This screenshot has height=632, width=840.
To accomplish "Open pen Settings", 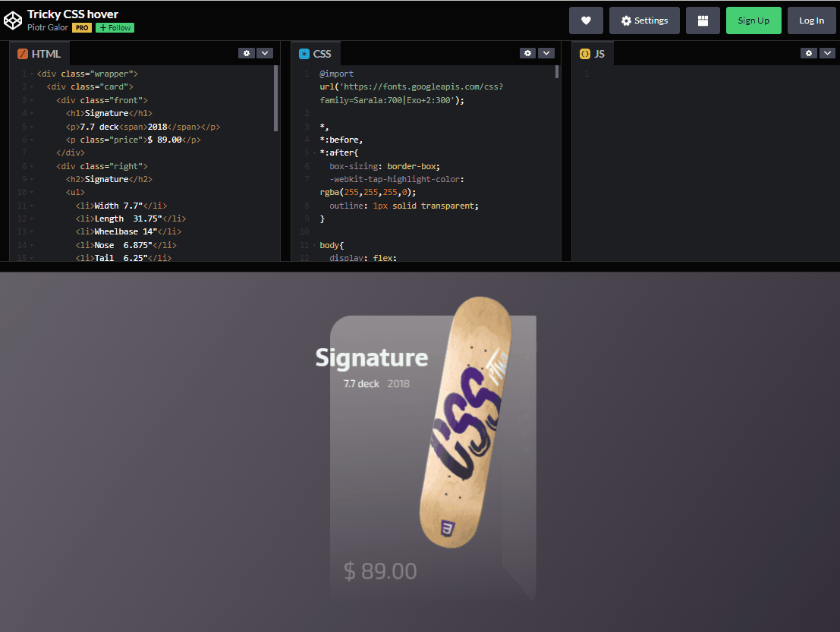I will click(x=644, y=20).
